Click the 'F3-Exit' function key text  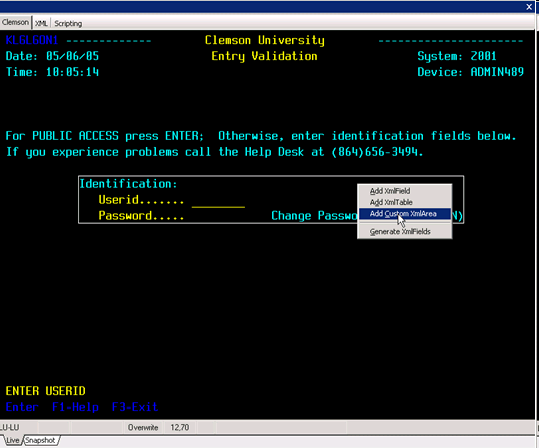coord(135,407)
